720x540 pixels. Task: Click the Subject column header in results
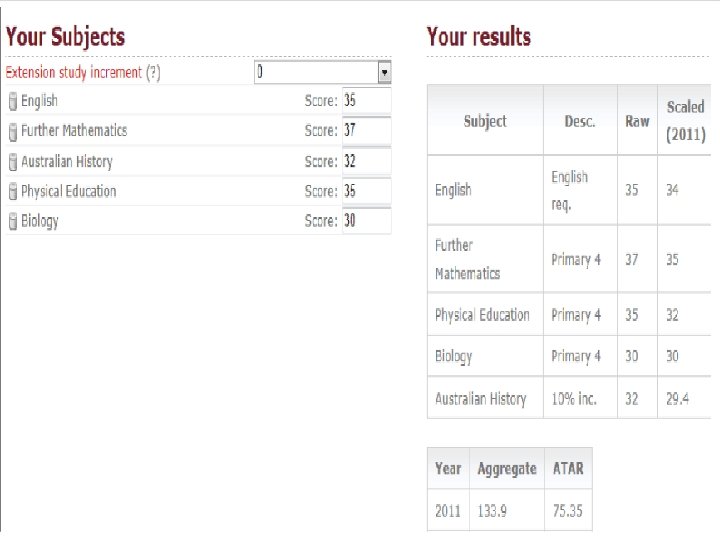point(485,121)
